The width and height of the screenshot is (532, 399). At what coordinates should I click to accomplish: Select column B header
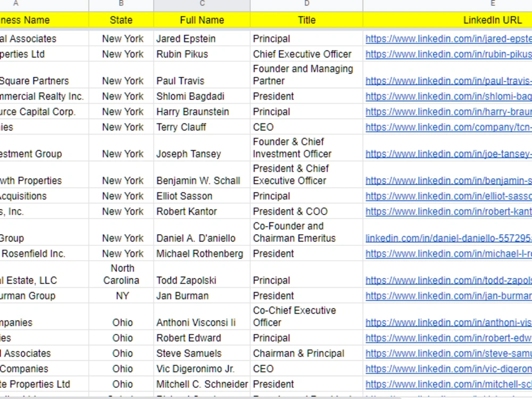point(121,4)
